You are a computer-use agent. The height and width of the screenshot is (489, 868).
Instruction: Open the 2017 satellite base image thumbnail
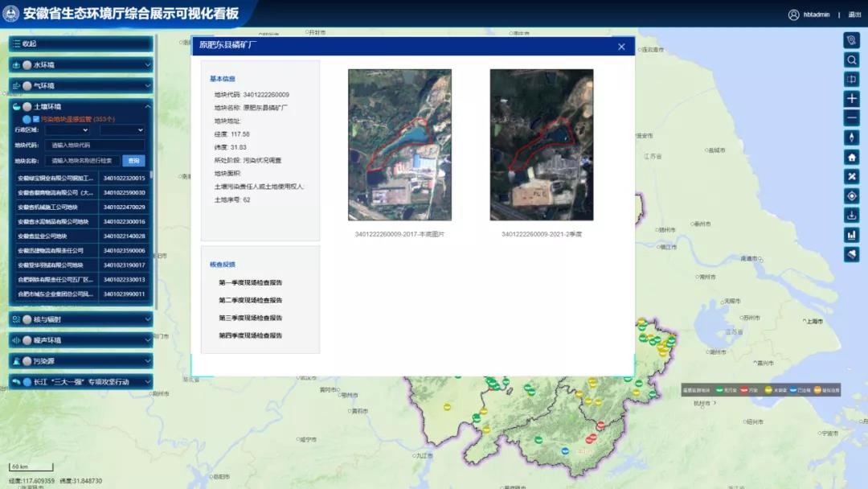pos(399,145)
